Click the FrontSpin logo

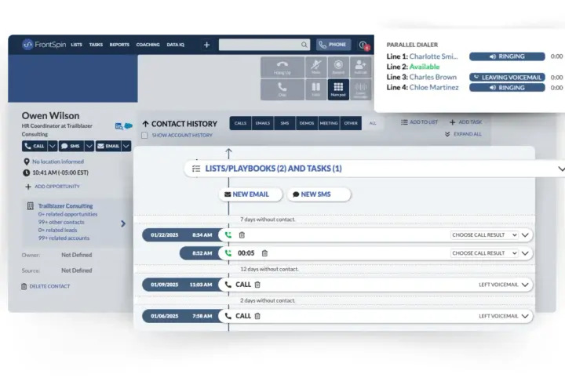tap(44, 45)
